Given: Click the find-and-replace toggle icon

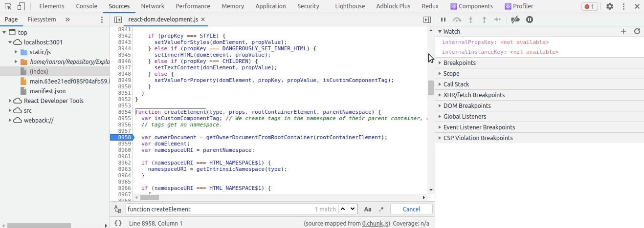Looking at the screenshot, I should [117, 209].
